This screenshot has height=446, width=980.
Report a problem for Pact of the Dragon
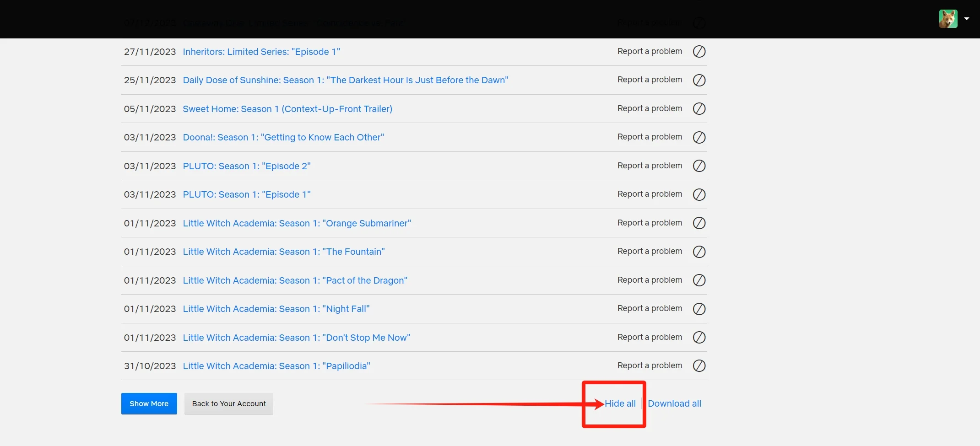point(650,280)
